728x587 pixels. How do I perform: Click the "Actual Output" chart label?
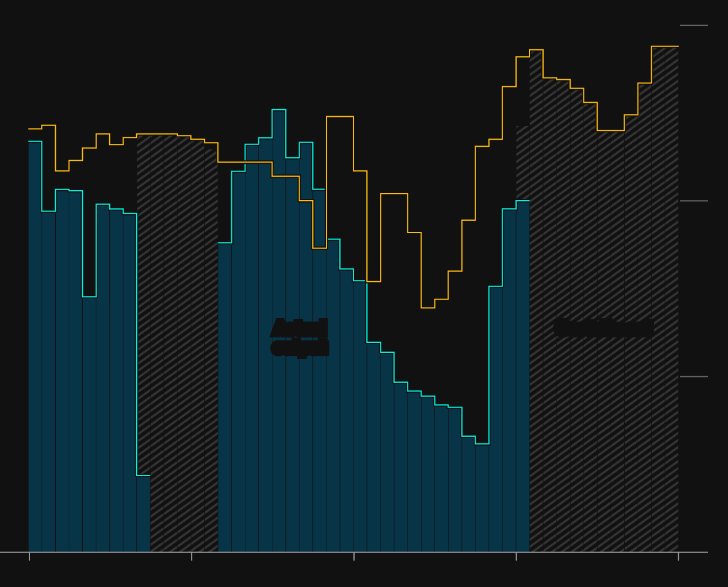[299, 338]
